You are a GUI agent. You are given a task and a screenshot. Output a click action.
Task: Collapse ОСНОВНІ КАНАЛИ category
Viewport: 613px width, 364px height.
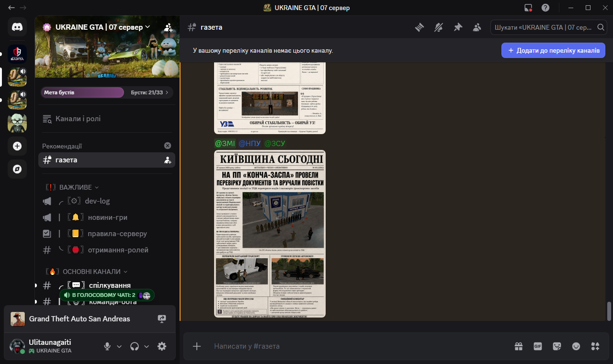[x=86, y=272]
